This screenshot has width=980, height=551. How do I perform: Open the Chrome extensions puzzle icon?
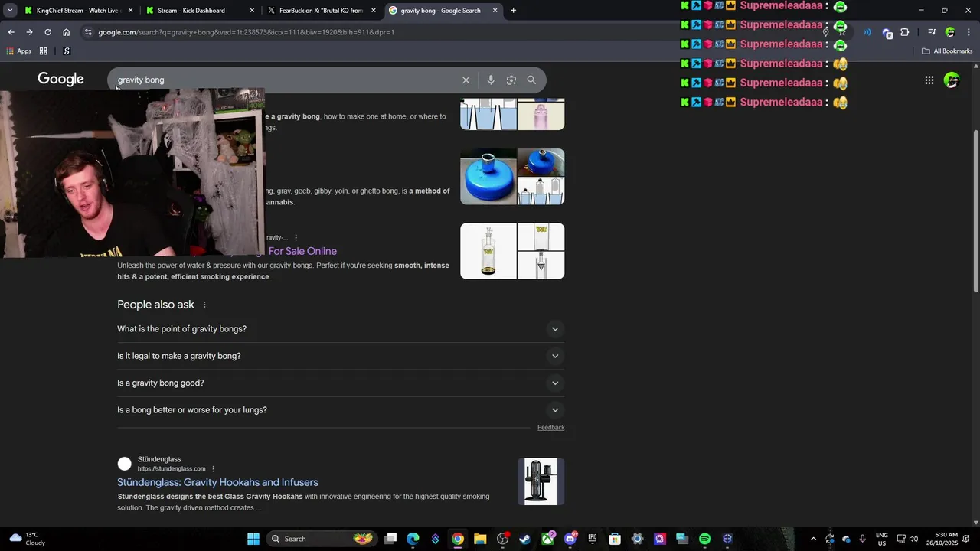click(904, 32)
